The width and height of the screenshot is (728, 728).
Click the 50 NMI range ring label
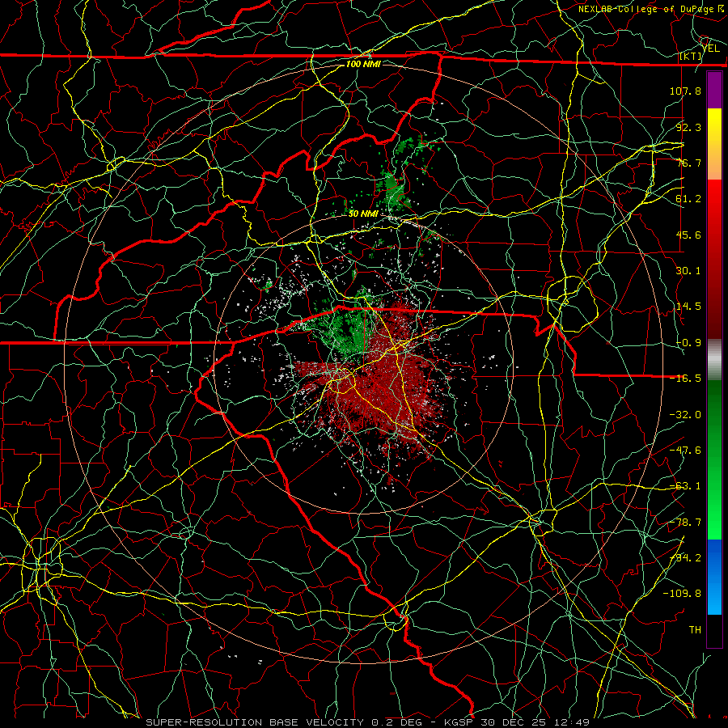[363, 214]
